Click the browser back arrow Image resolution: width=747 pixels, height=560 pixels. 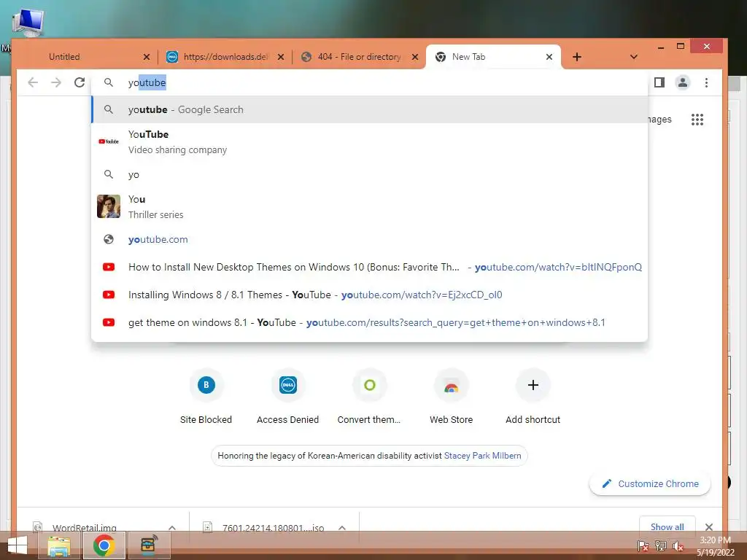pyautogui.click(x=32, y=82)
